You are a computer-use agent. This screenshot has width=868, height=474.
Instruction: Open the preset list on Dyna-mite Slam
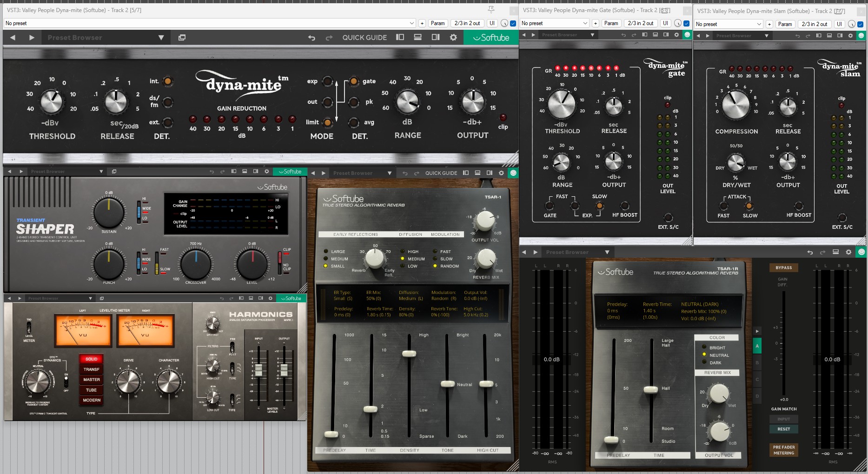point(728,24)
